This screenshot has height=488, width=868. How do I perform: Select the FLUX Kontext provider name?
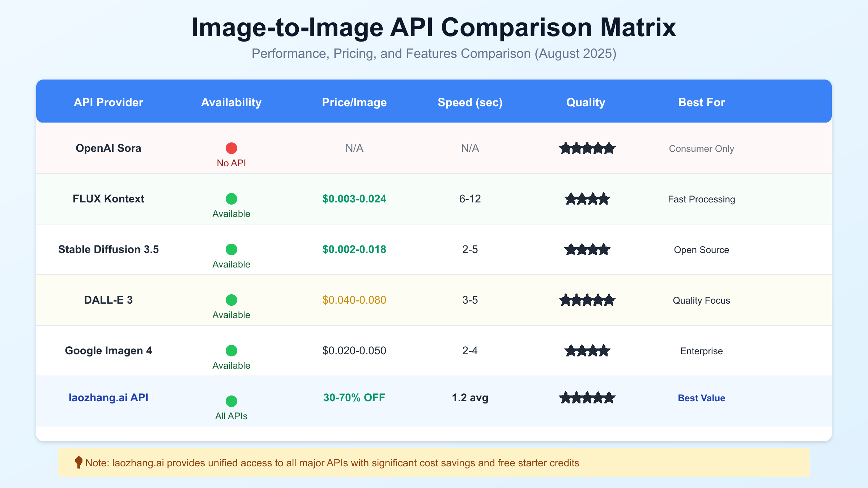coord(109,199)
